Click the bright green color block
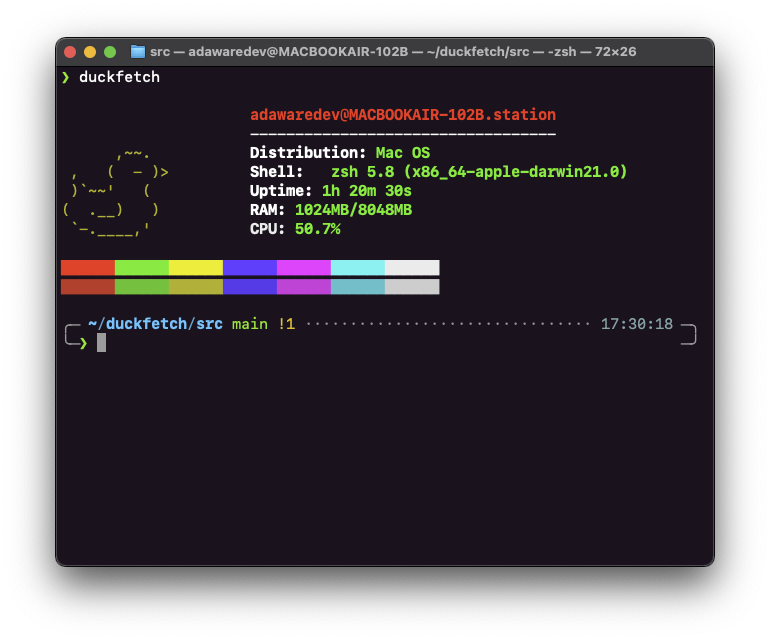Image resolution: width=770 pixels, height=640 pixels. pyautogui.click(x=142, y=268)
